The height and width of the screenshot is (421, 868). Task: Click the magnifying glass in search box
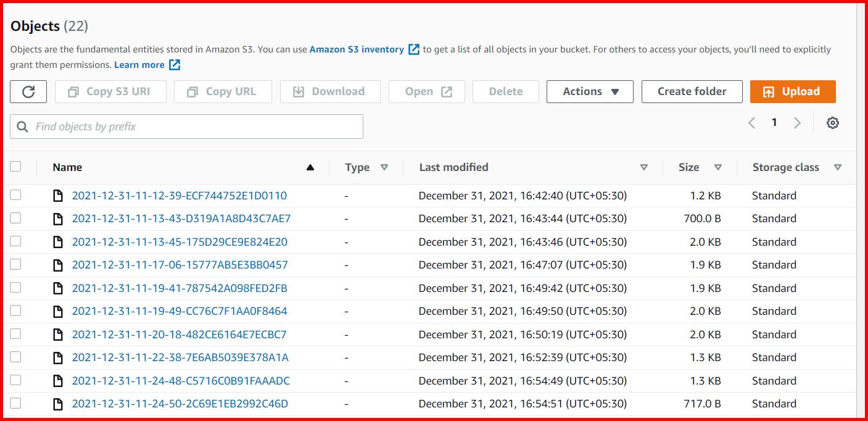22,127
